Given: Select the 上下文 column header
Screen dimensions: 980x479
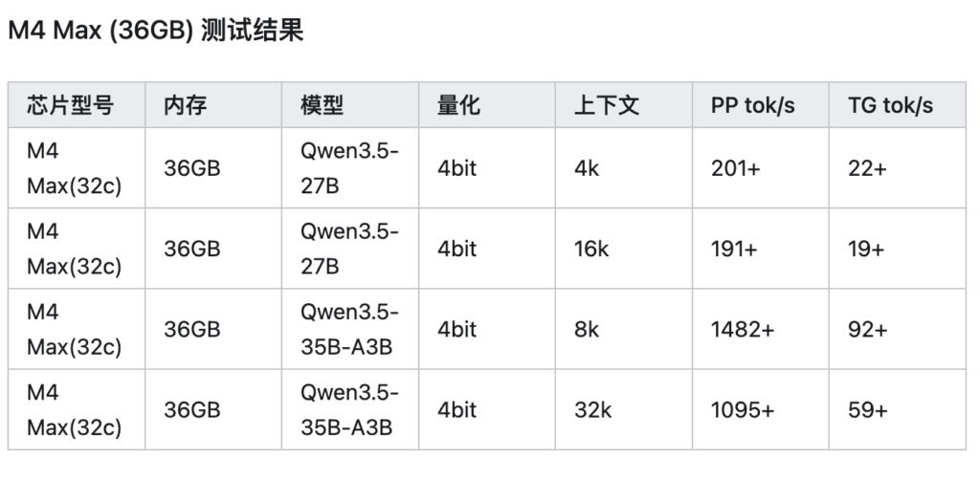Looking at the screenshot, I should [624, 105].
